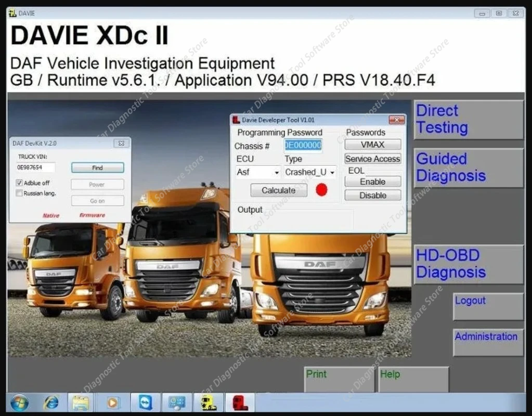Viewport: 532px width, 416px height.
Task: Select the Native mode link in DevKit
Action: coord(51,215)
